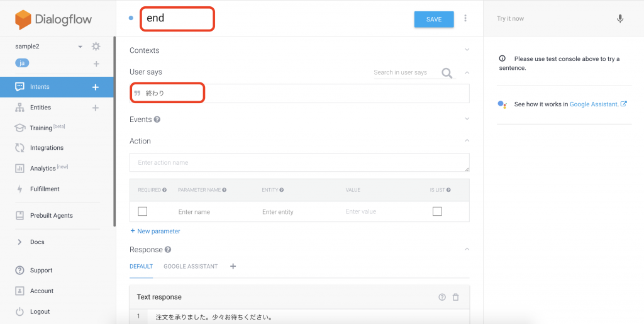
Task: Collapse the Response section
Action: pos(467,249)
